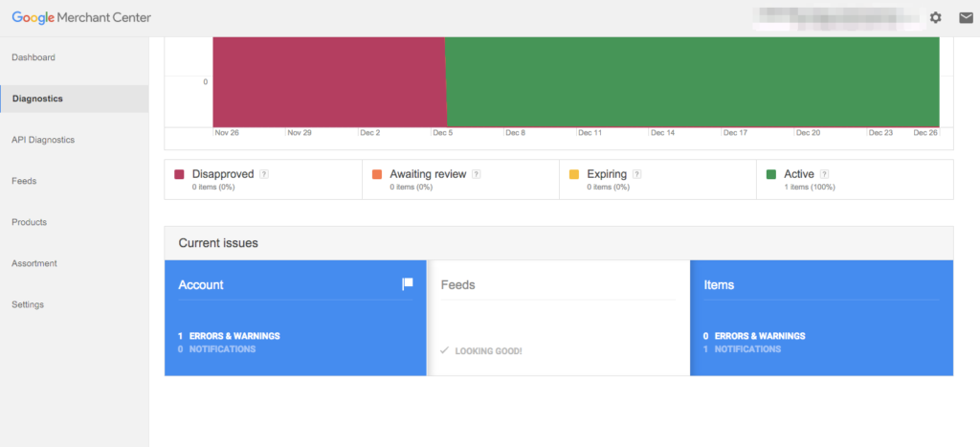This screenshot has width=980, height=447.
Task: Click help icon next to Expiring
Action: 636,174
